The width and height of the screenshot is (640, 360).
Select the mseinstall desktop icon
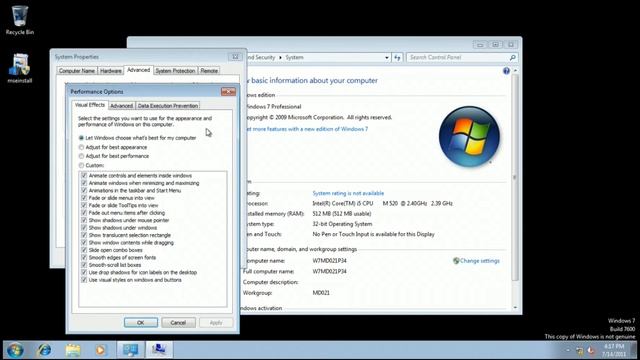pos(19,68)
